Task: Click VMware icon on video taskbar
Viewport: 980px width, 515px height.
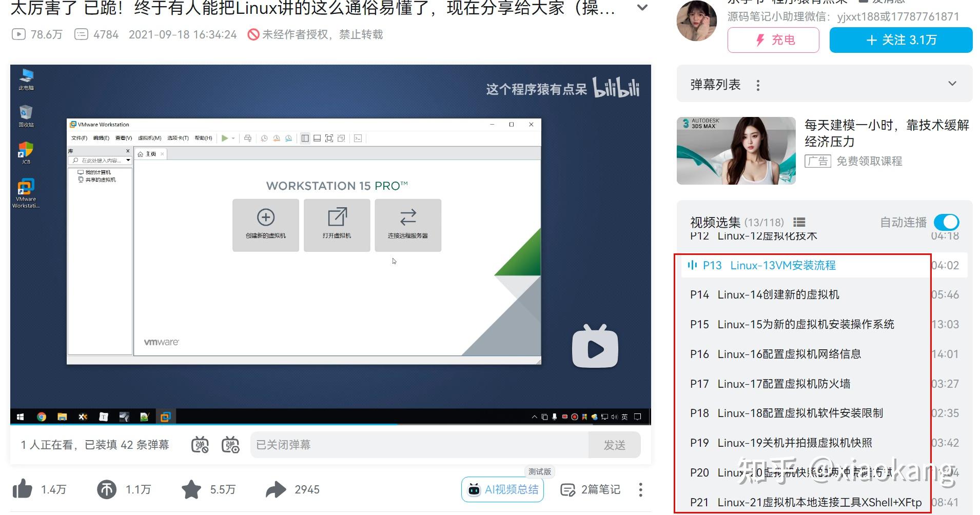Action: 165,417
